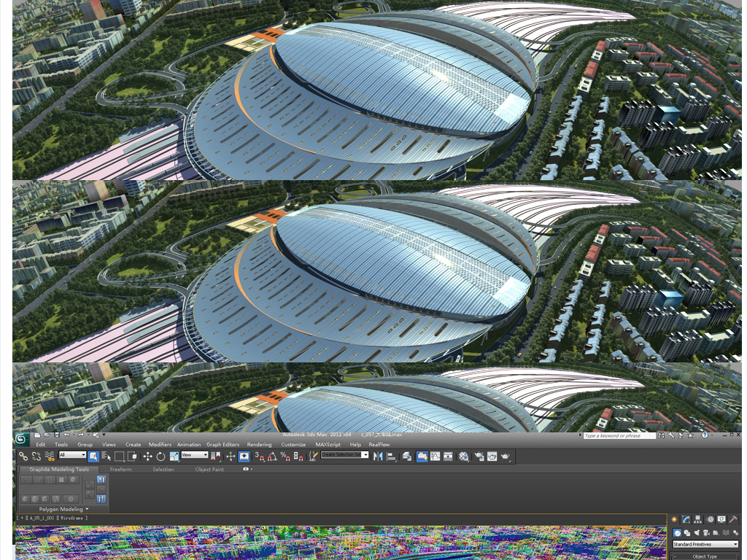This screenshot has height=560, width=747.
Task: Open the Rendering menu
Action: [x=259, y=444]
